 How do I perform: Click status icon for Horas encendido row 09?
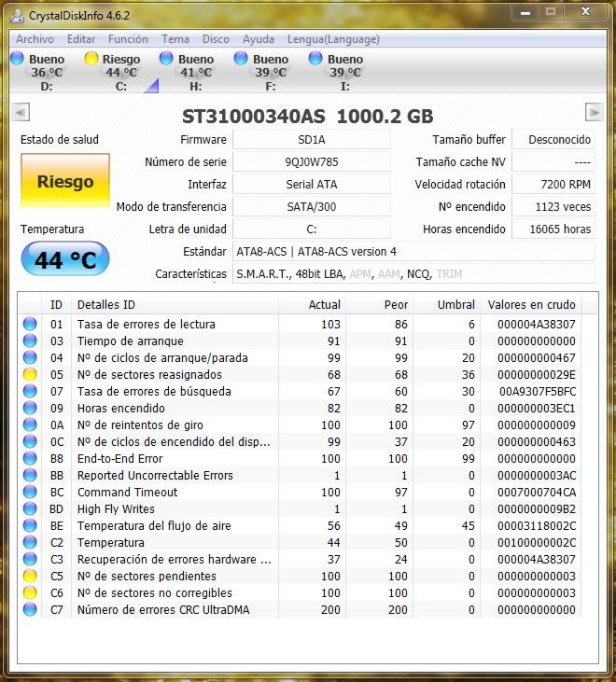point(30,408)
